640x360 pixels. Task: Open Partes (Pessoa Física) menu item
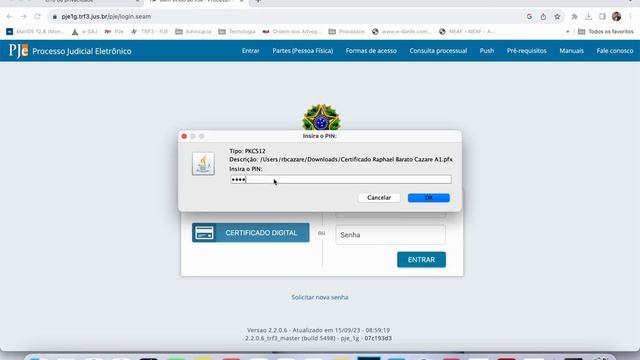[303, 51]
